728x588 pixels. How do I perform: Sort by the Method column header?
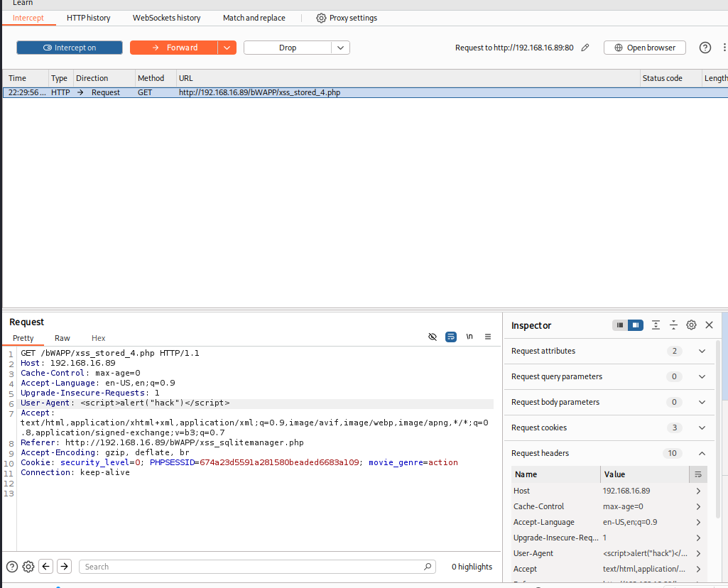[x=155, y=78]
